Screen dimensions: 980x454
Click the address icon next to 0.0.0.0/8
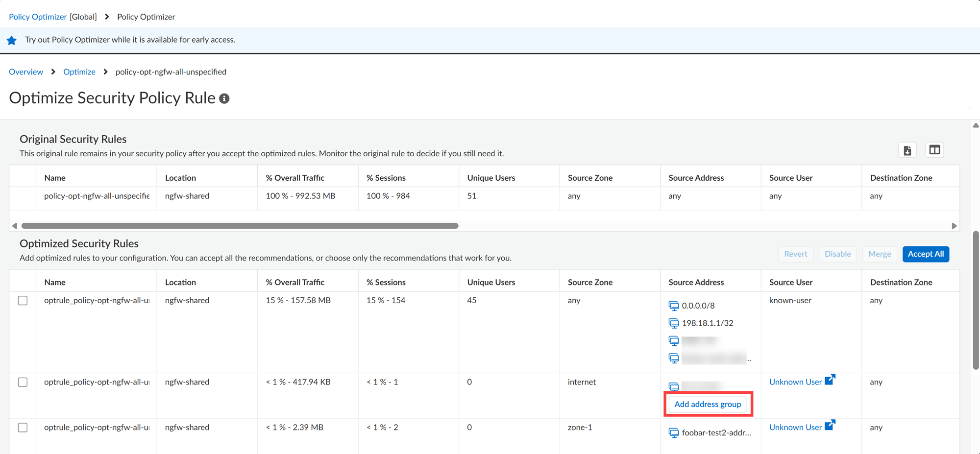pyautogui.click(x=674, y=306)
